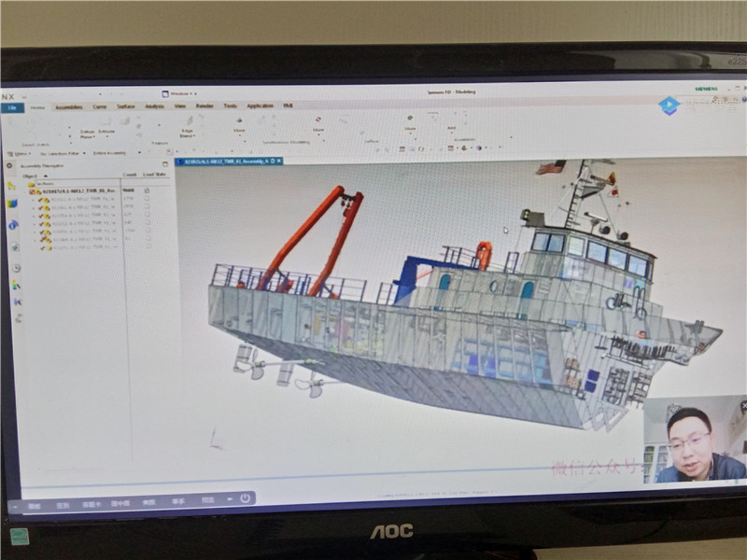Click the Object column header
Image resolution: width=747 pixels, height=560 pixels.
[x=29, y=175]
